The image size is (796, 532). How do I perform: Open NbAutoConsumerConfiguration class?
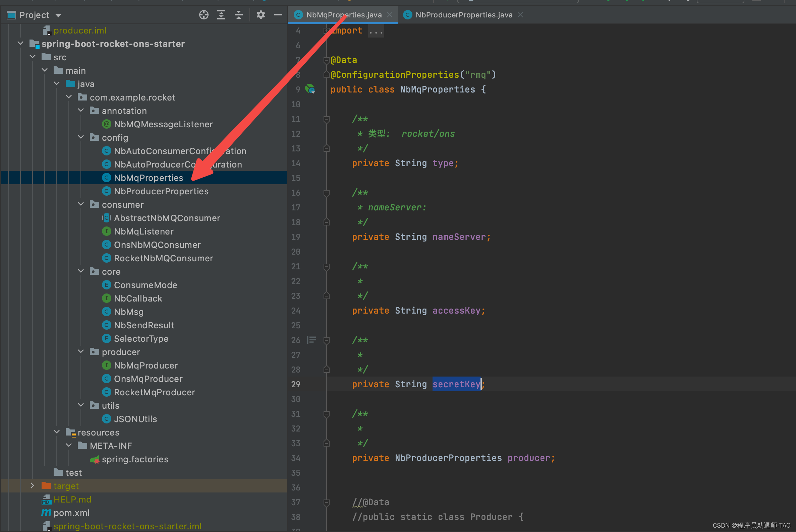[x=180, y=151]
